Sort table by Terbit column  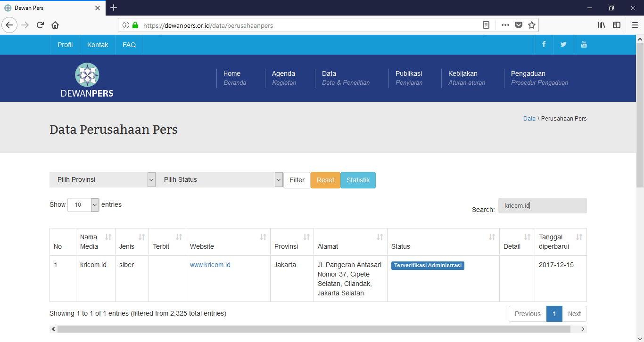(167, 242)
